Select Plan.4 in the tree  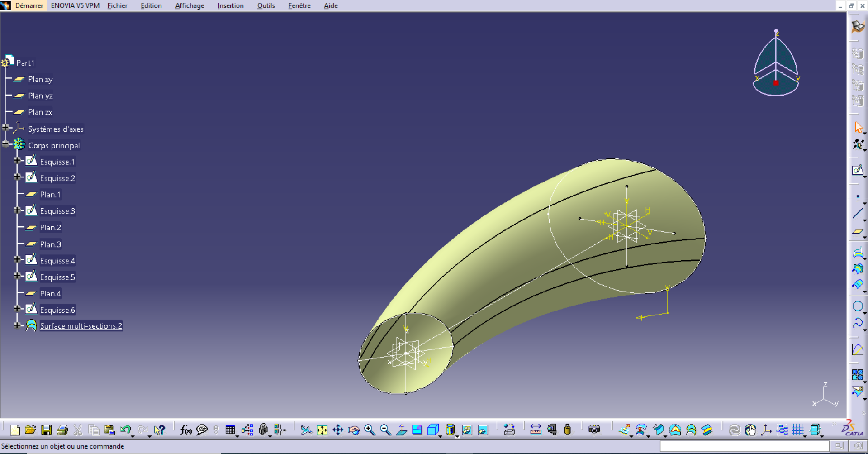pos(50,293)
